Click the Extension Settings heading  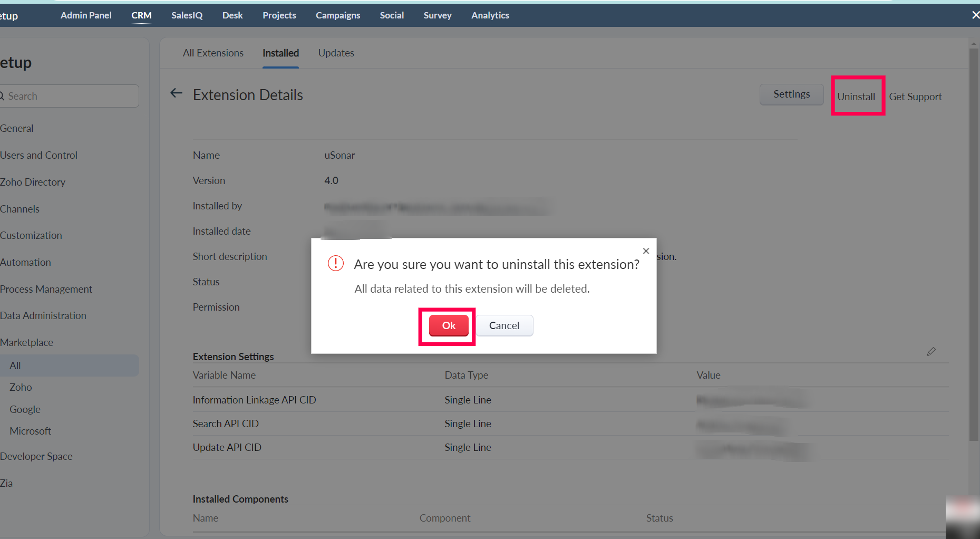point(233,357)
